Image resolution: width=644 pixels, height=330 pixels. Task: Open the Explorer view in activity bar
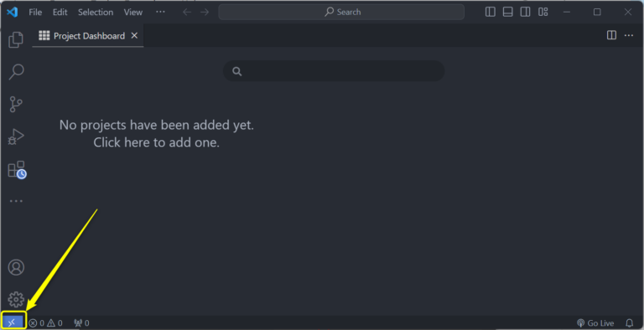(16, 39)
